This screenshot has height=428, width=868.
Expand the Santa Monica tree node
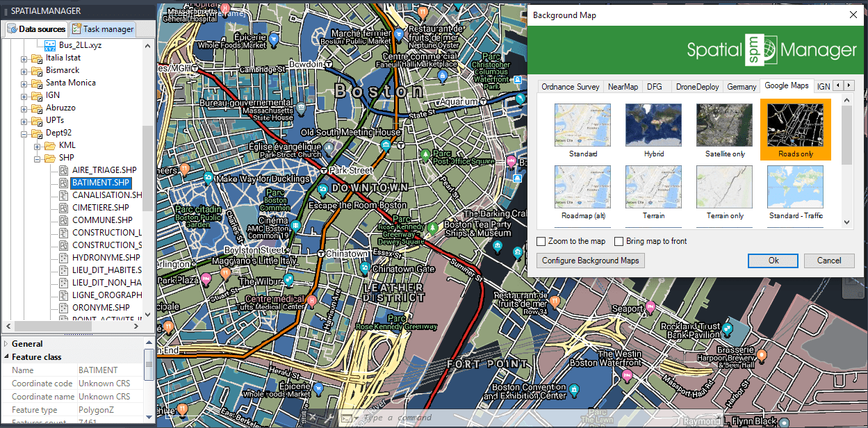24,83
